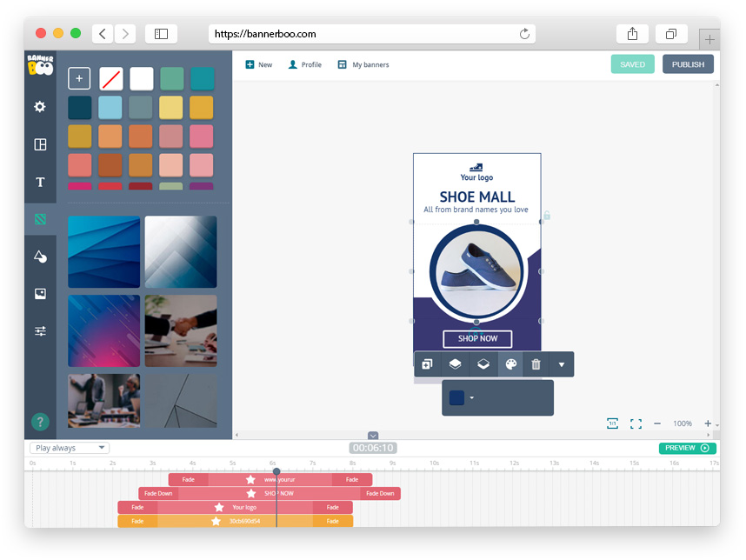Delete the selected element with the trash icon
The height and width of the screenshot is (560, 746).
536,364
